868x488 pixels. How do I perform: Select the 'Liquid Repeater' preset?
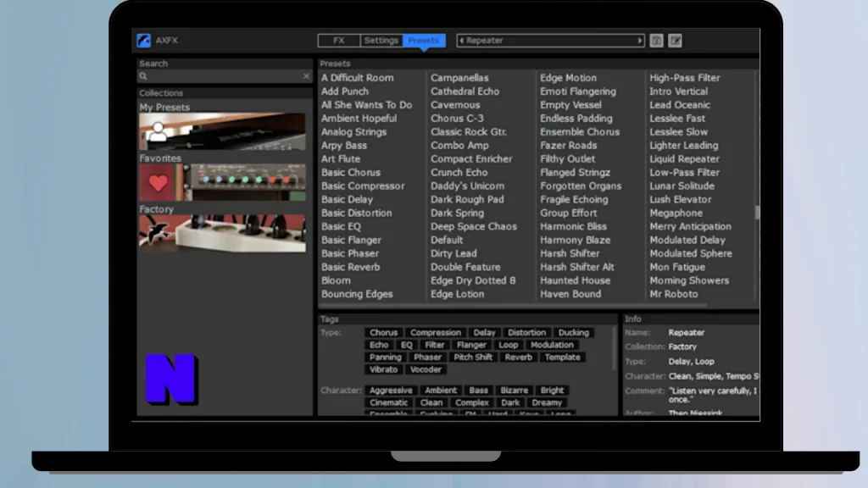(684, 158)
